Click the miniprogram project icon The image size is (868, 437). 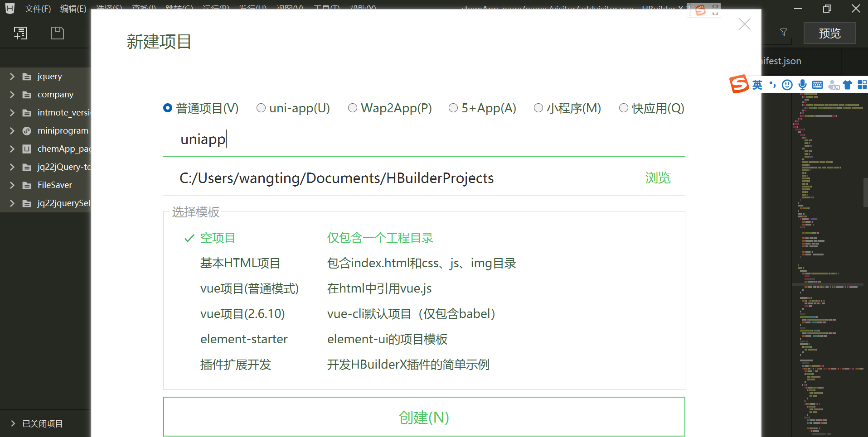(x=27, y=131)
